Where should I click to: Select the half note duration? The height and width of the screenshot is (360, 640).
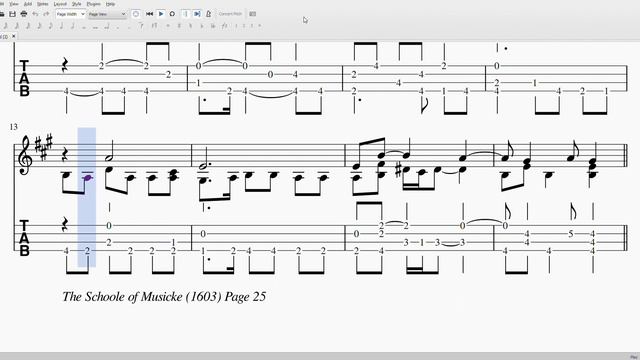click(x=73, y=26)
